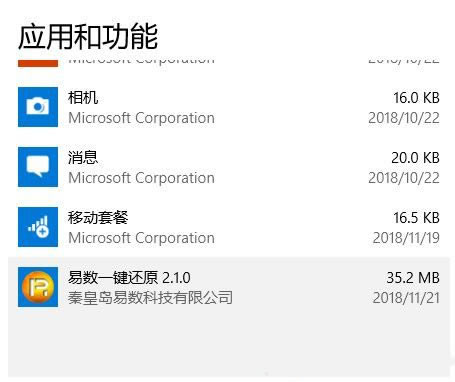Click the 16.5 KB size value
The width and height of the screenshot is (455, 382).
[416, 218]
